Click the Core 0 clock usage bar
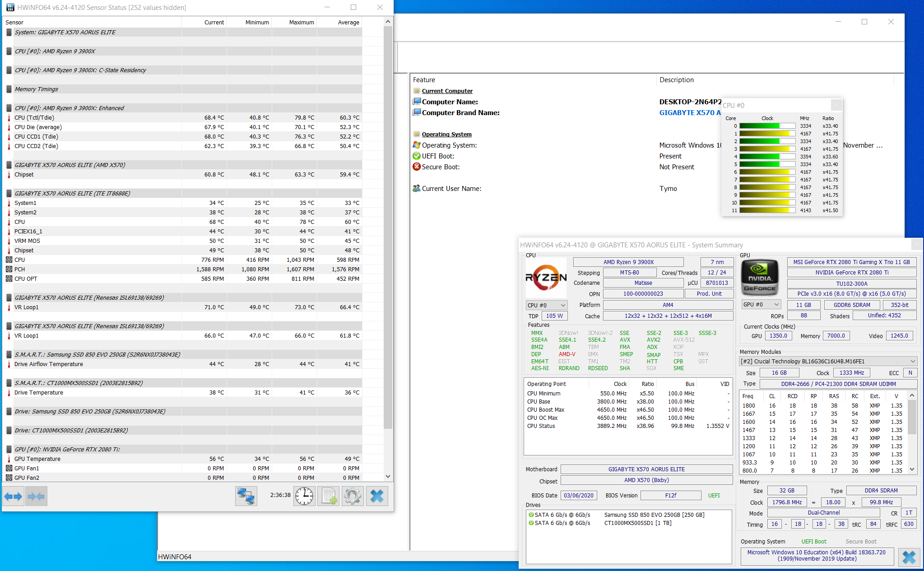 pyautogui.click(x=767, y=126)
